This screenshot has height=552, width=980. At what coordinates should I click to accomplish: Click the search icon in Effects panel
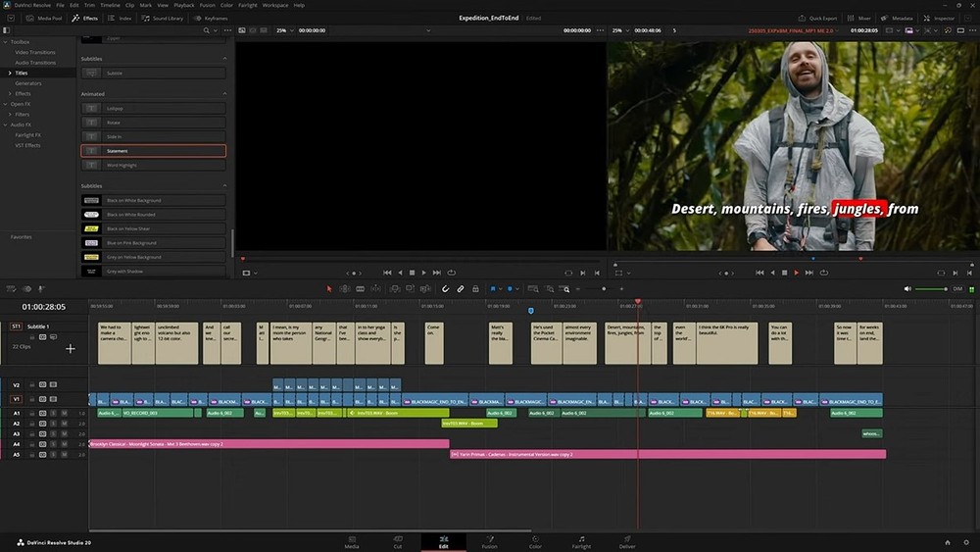coord(204,30)
